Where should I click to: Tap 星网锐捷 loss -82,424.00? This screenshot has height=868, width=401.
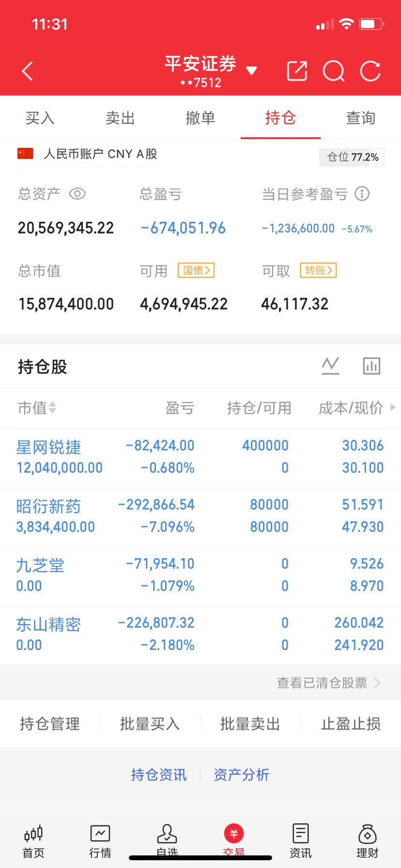[160, 445]
